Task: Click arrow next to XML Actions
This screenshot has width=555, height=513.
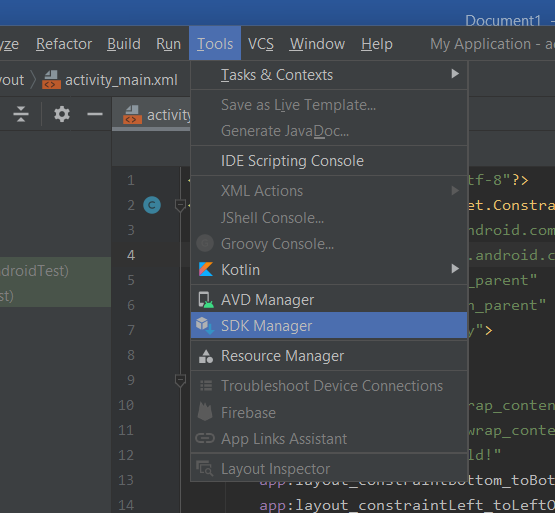Action: click(455, 190)
